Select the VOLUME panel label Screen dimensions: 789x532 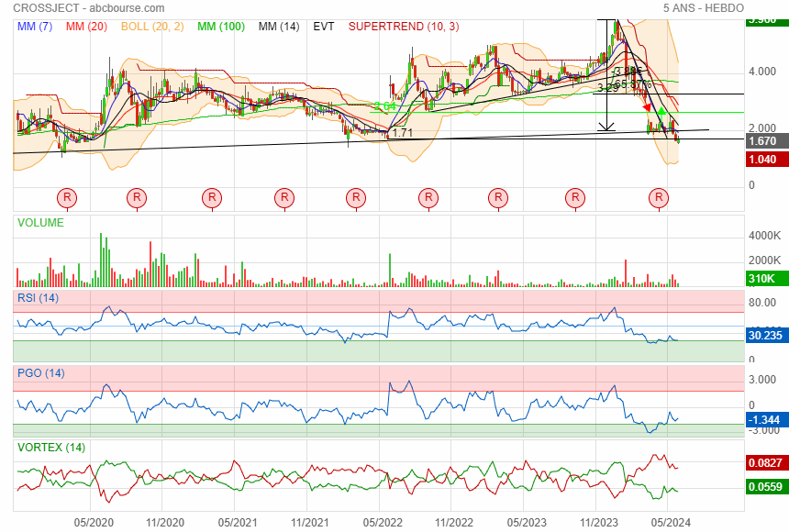tap(40, 222)
